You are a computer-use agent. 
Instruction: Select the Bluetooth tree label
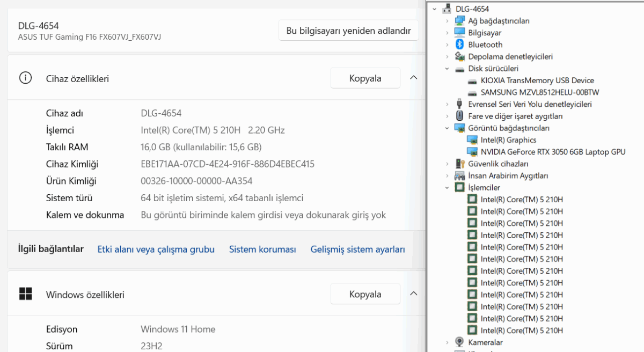pyautogui.click(x=485, y=45)
